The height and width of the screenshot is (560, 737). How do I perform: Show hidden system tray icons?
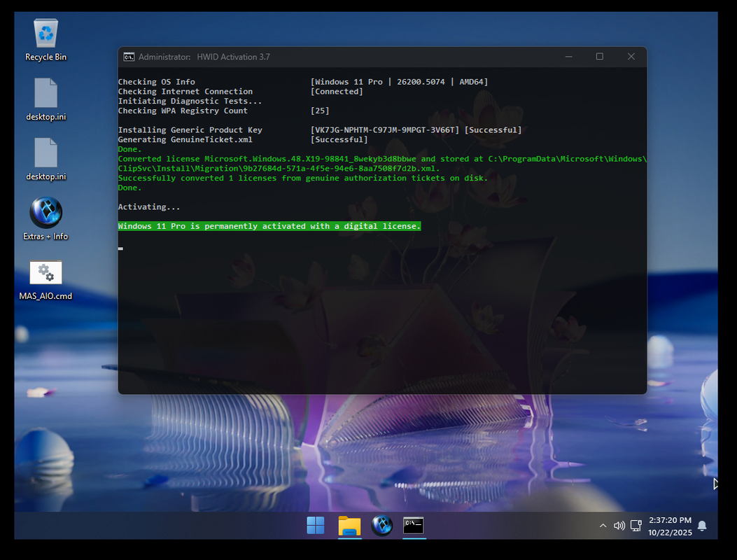(x=603, y=526)
